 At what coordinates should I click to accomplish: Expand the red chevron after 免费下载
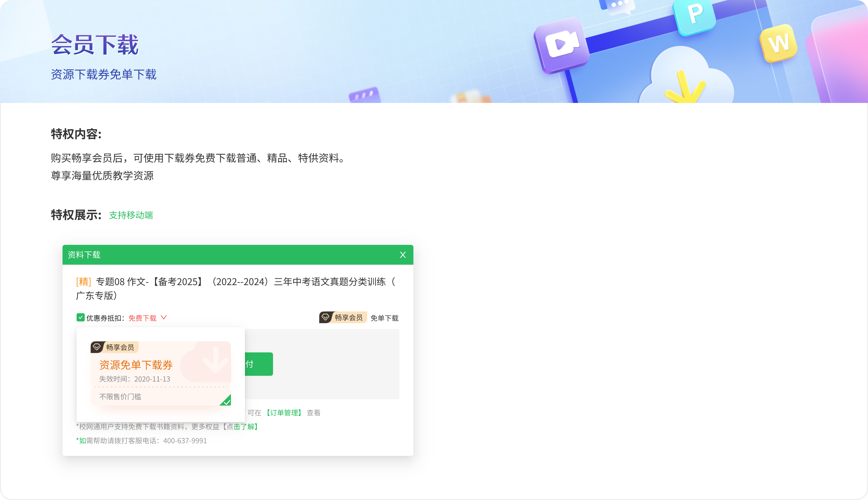pyautogui.click(x=164, y=317)
